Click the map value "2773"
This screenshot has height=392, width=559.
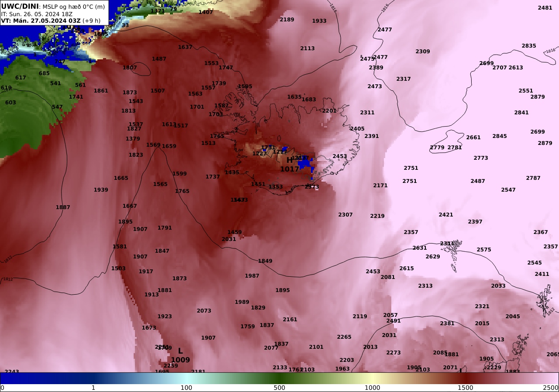pos(481,158)
